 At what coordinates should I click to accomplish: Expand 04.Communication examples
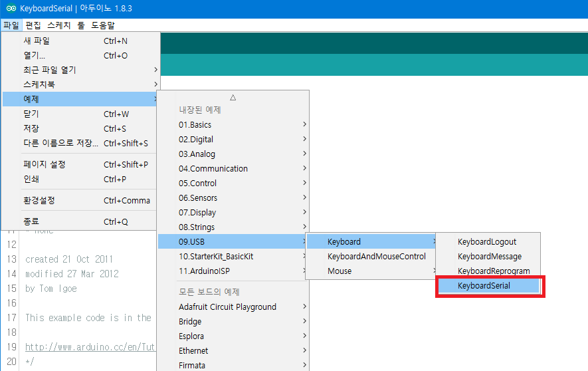(x=233, y=168)
